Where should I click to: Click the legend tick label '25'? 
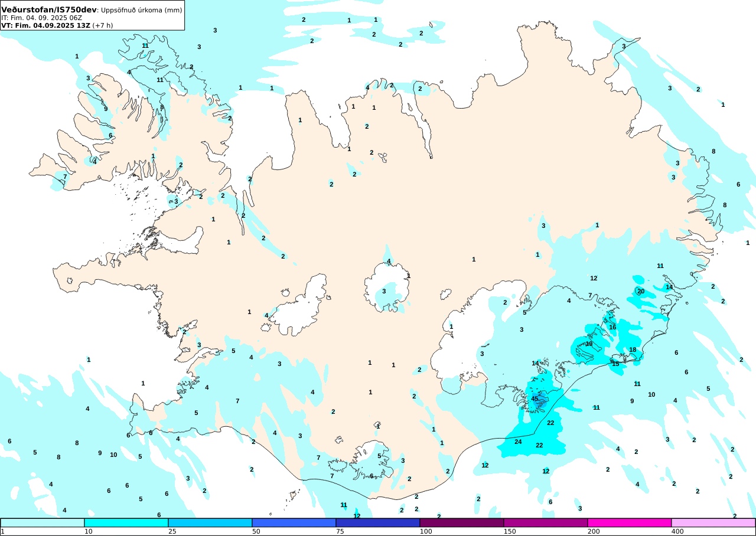click(x=172, y=531)
